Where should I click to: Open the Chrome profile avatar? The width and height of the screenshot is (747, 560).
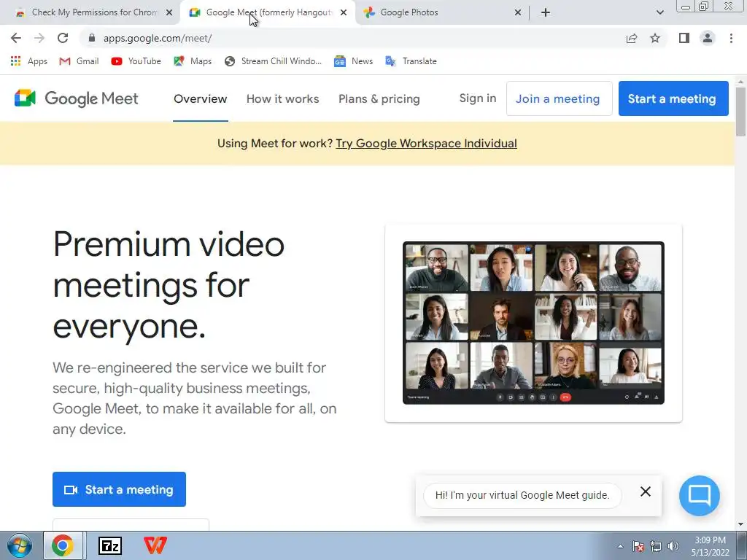point(708,38)
